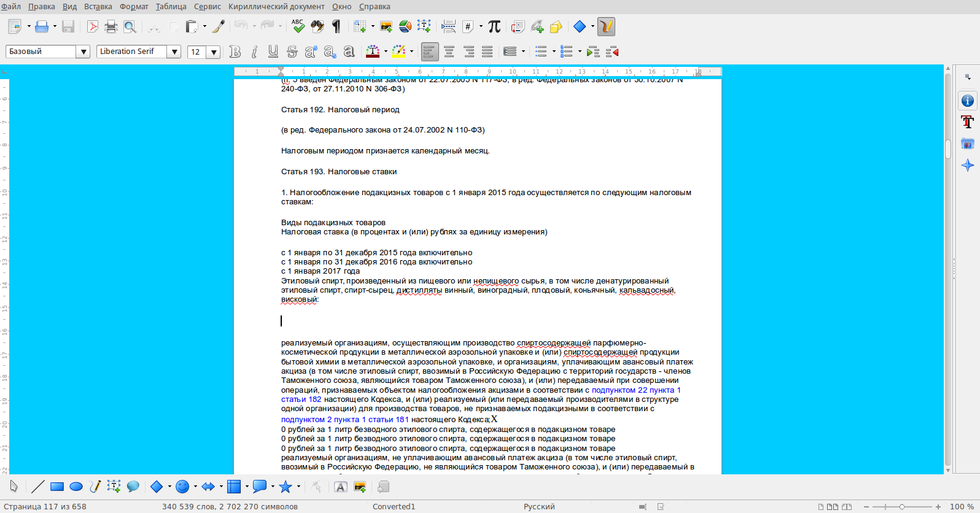Apply the yellow highlighting color

coord(399,52)
